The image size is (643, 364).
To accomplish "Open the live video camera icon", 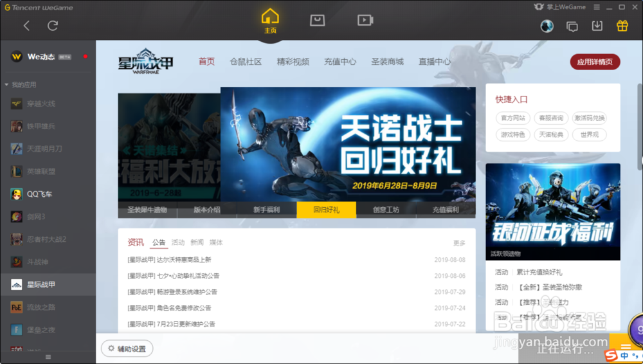I will [x=365, y=20].
